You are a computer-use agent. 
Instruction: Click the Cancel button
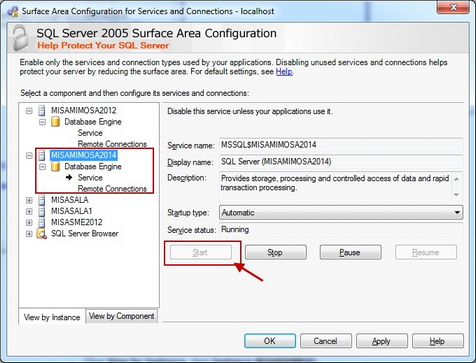(326, 341)
